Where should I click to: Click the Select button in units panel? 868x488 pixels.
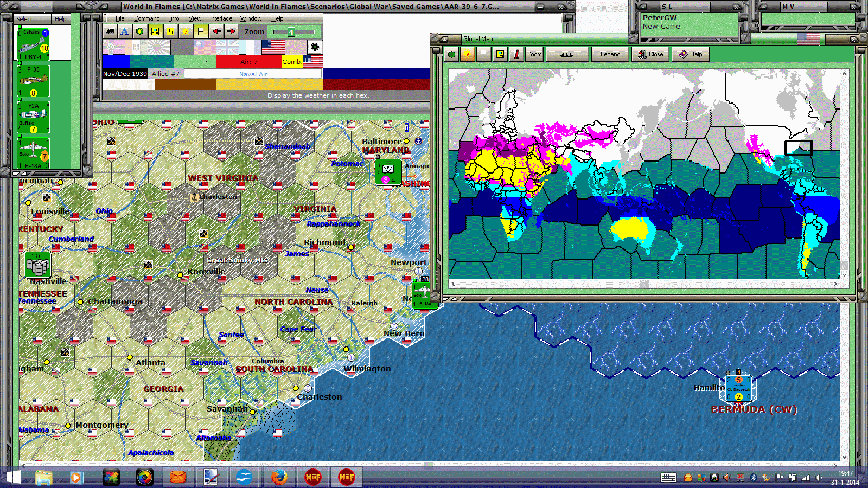[32, 19]
